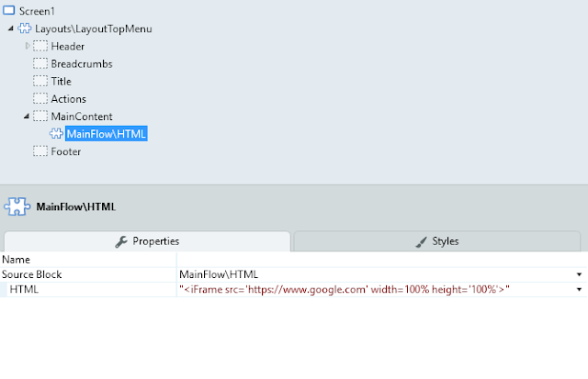Screen dimensions: 588x379
Task: Select the MainContent placeholder
Action: pos(82,117)
